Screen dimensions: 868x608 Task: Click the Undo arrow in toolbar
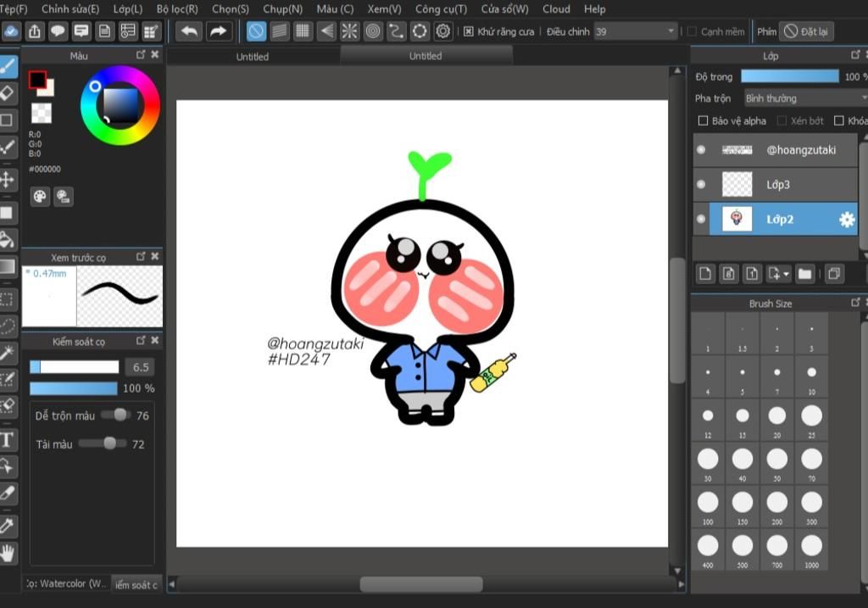(189, 31)
